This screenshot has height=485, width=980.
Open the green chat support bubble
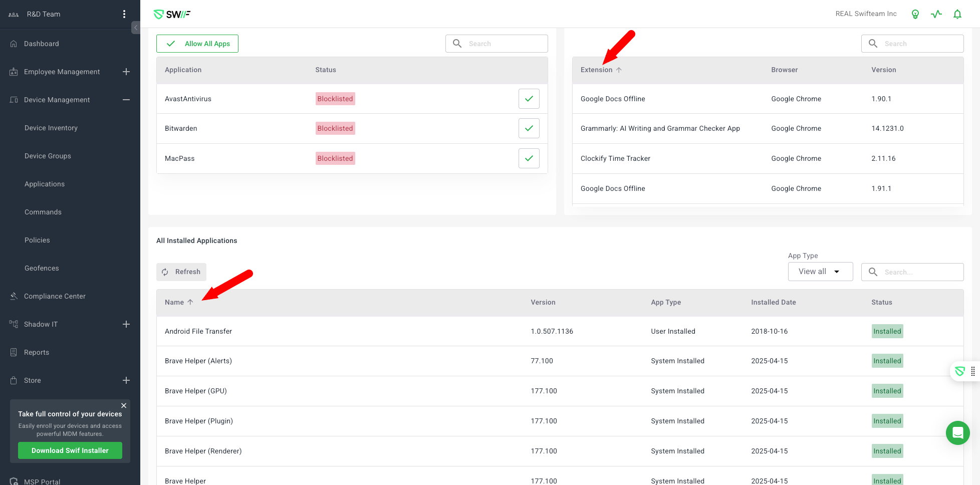coord(957,432)
